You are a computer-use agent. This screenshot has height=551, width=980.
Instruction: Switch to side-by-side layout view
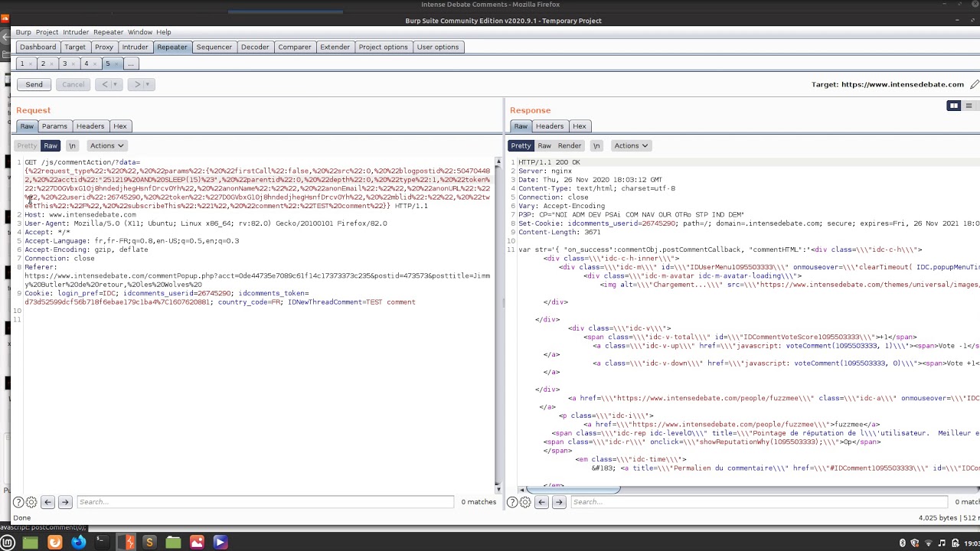tap(953, 106)
